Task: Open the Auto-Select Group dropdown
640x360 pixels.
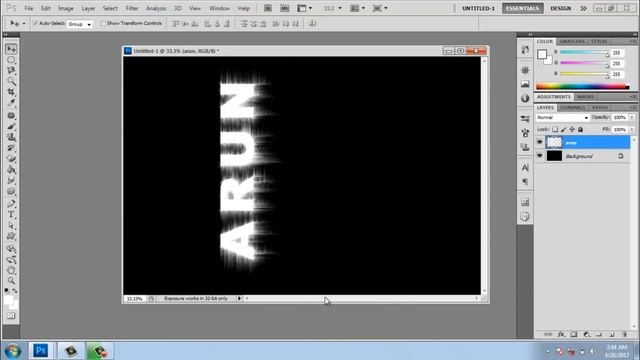Action: point(80,24)
